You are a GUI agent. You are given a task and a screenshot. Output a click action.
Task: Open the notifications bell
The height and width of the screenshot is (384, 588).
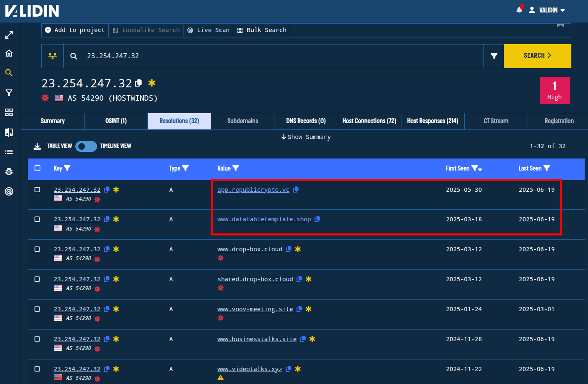(x=519, y=10)
